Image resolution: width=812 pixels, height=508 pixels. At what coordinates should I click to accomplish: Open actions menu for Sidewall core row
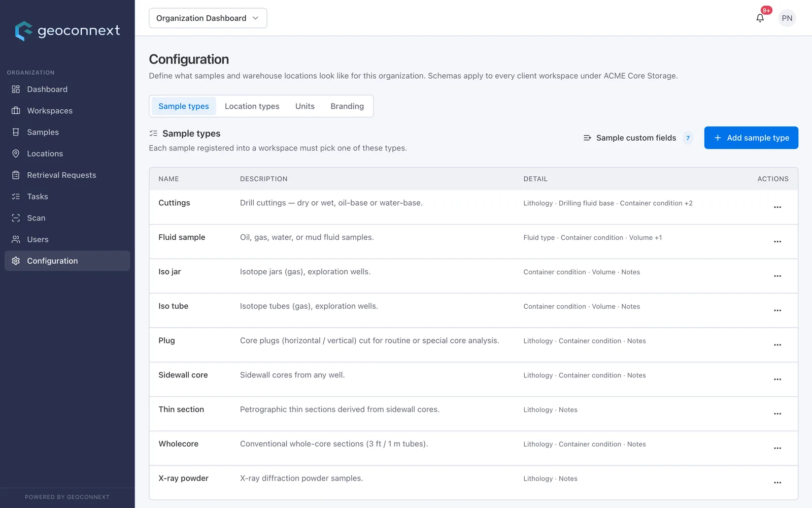[777, 379]
